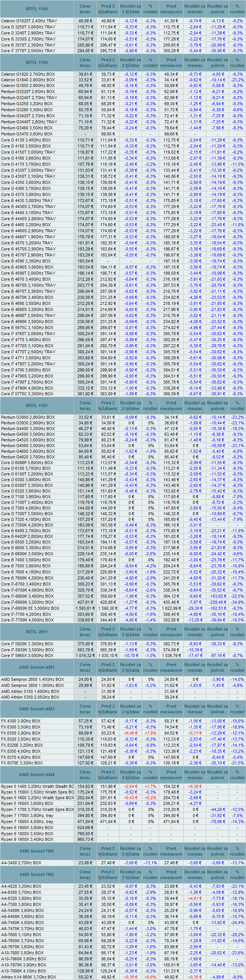Click the AMD Socket AM1 header

[x=37, y=667]
